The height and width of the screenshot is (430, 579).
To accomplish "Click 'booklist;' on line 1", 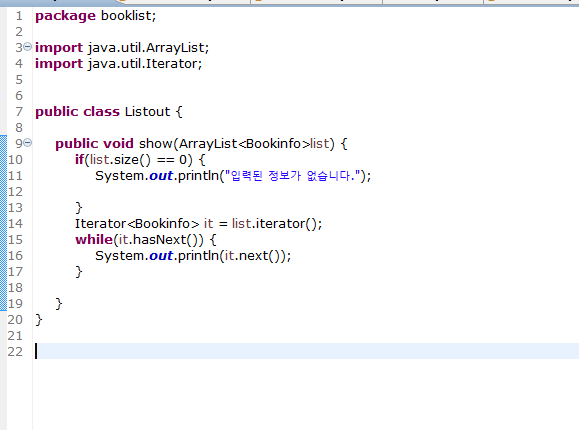I will pyautogui.click(x=129, y=16).
